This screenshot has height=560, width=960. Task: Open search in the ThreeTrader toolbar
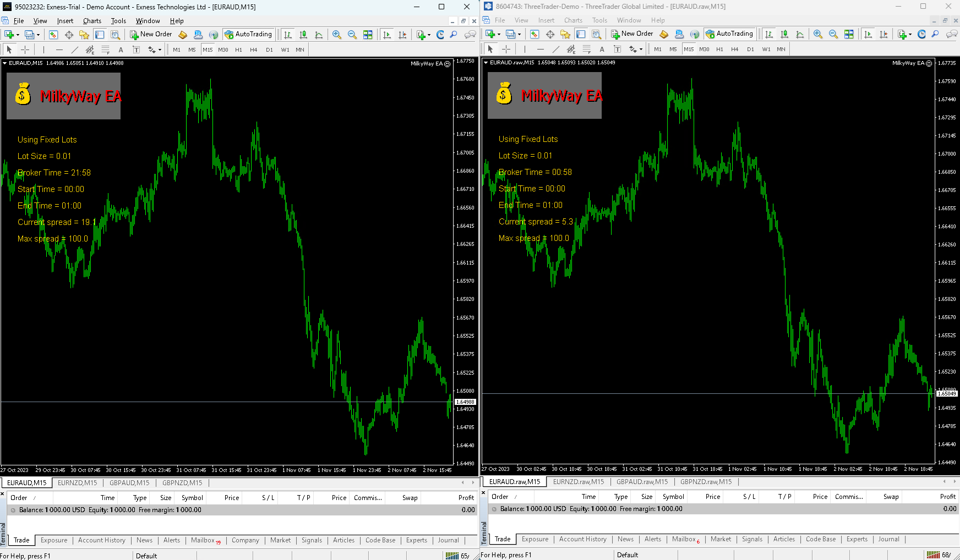click(x=935, y=34)
